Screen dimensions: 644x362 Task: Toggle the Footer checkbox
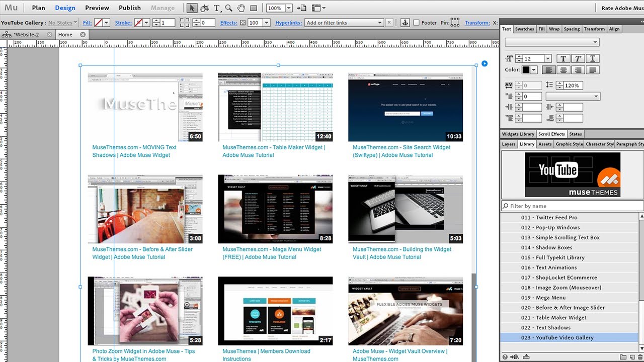coord(416,23)
